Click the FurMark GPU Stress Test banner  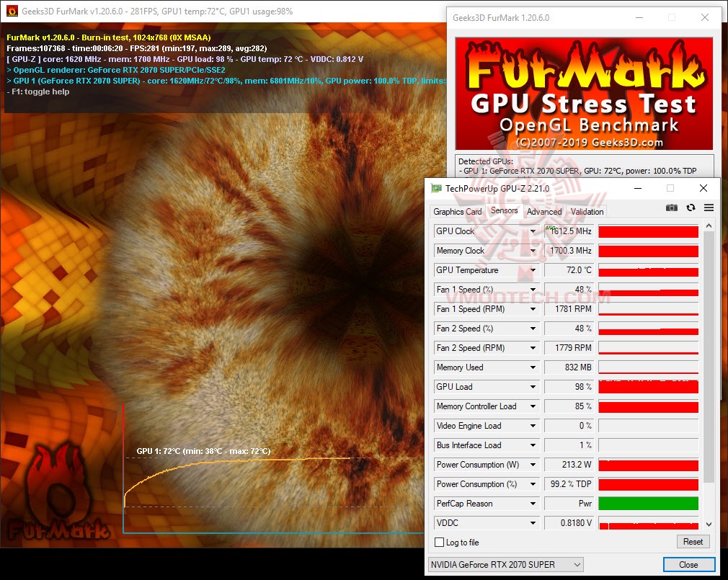584,94
